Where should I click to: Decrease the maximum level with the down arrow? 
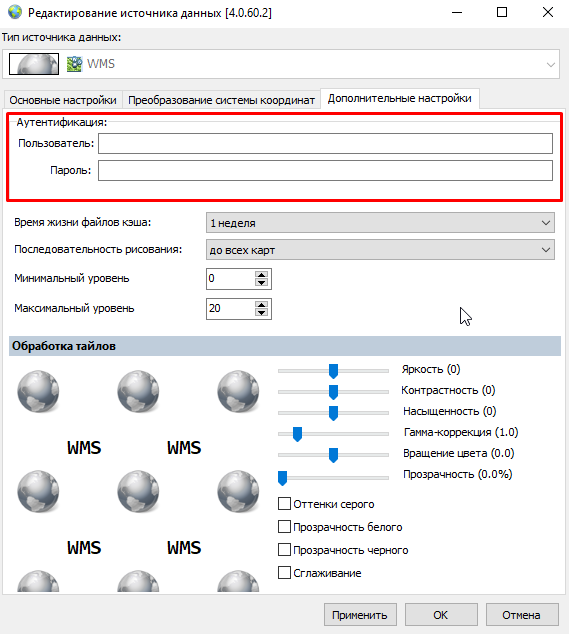pyautogui.click(x=262, y=313)
